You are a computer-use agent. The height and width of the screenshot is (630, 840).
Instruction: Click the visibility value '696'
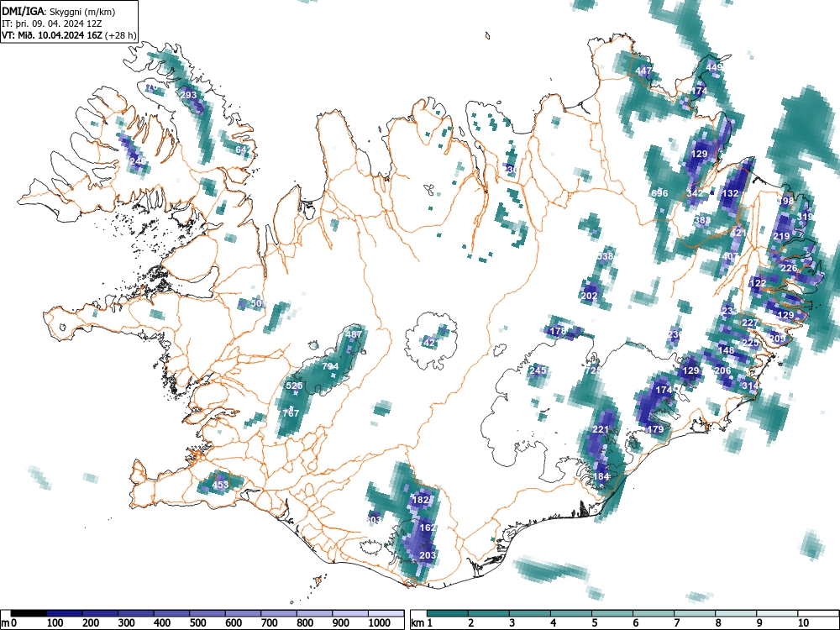660,193
